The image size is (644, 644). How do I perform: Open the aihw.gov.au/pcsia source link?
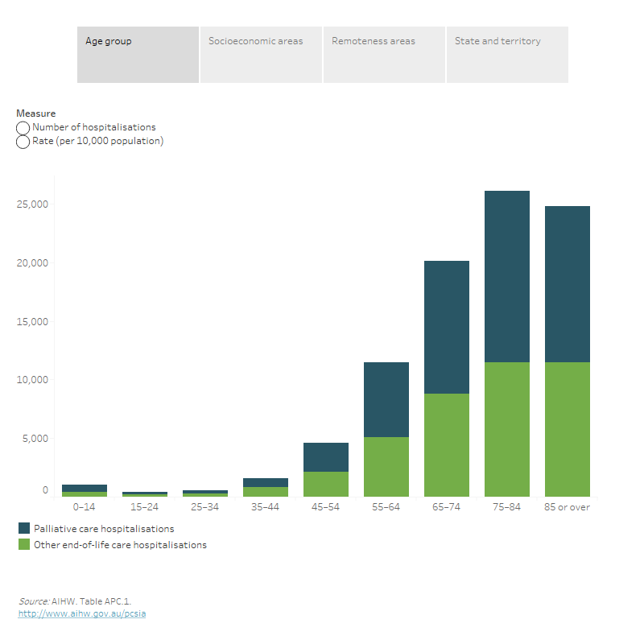coord(82,613)
